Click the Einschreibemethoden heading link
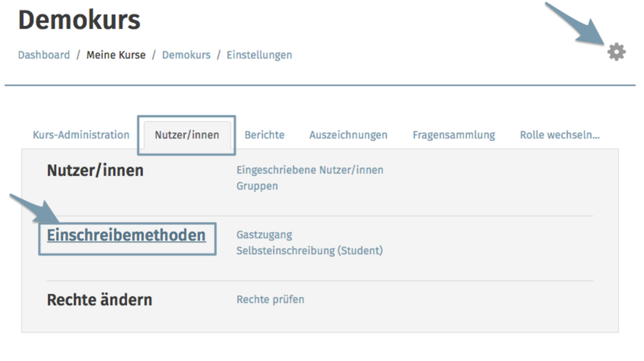This screenshot has width=644, height=361. click(x=127, y=235)
